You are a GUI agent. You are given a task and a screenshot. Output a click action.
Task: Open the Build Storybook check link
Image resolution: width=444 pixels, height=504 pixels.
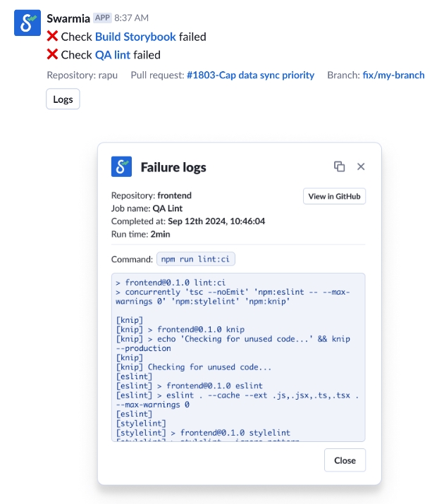(135, 37)
